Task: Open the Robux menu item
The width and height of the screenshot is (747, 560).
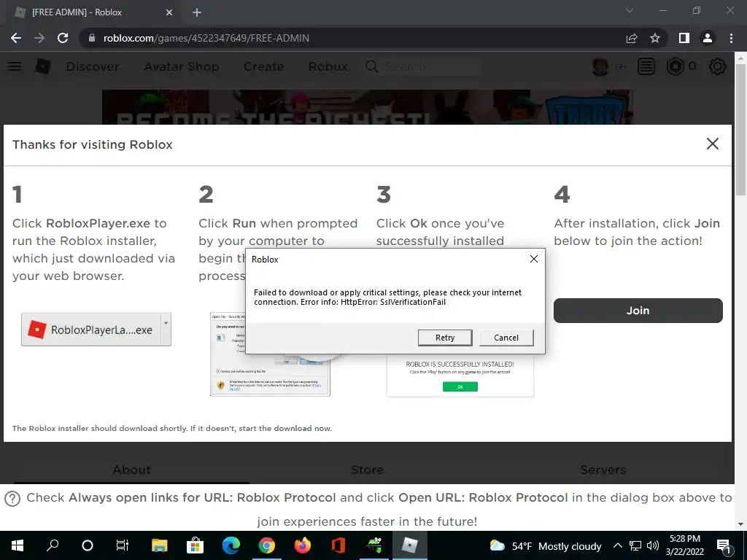Action: 328,66
